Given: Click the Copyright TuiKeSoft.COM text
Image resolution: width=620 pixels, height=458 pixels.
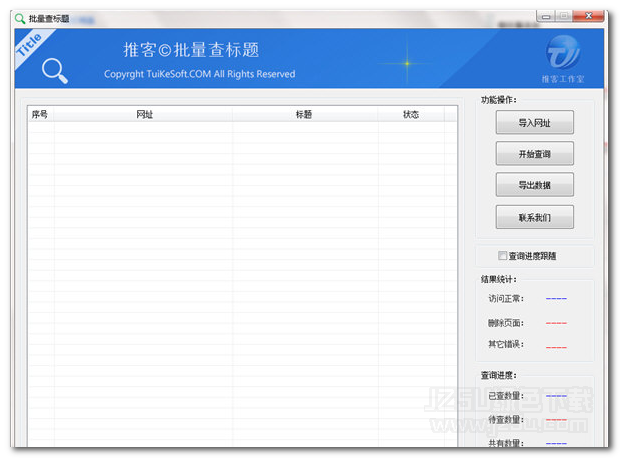Looking at the screenshot, I should coord(200,74).
